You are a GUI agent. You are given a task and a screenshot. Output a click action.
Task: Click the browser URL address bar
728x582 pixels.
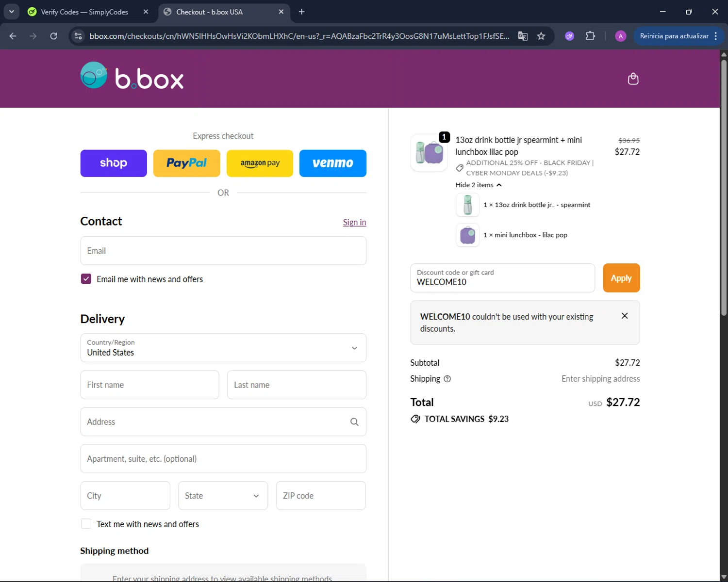pos(299,36)
